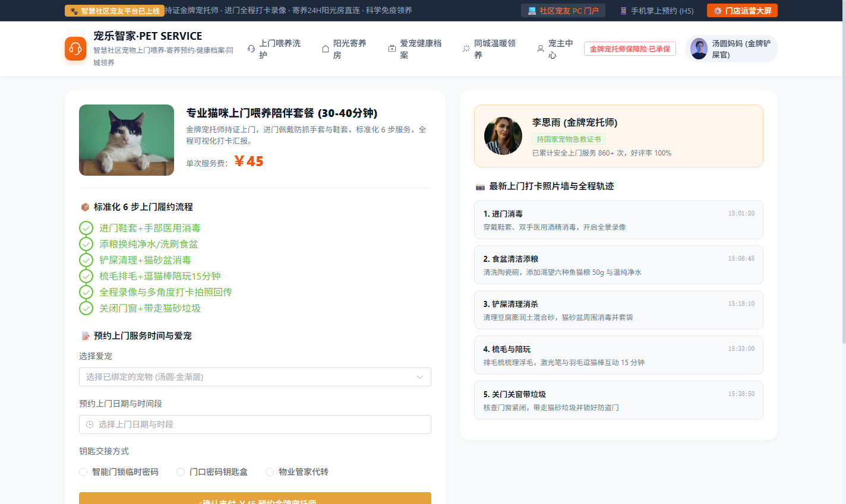Click the 2. 食盆清洁添粮 timeline card
The height and width of the screenshot is (504, 846).
coord(618,265)
